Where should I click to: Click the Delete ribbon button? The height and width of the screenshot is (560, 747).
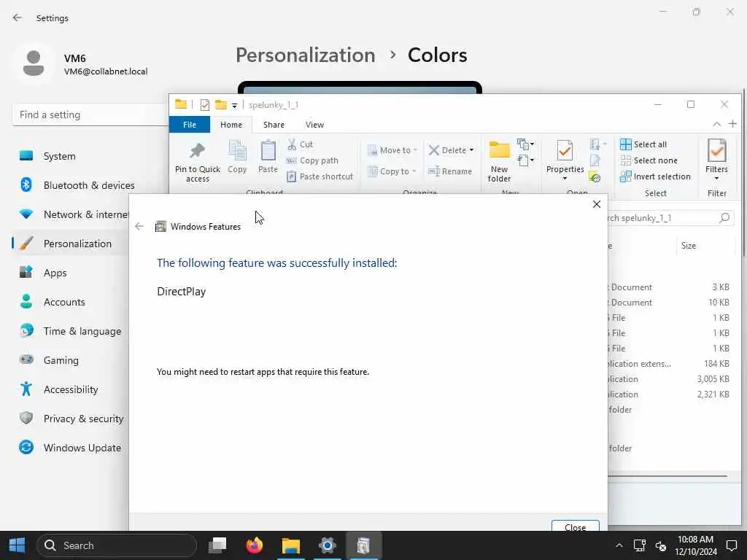coord(447,150)
